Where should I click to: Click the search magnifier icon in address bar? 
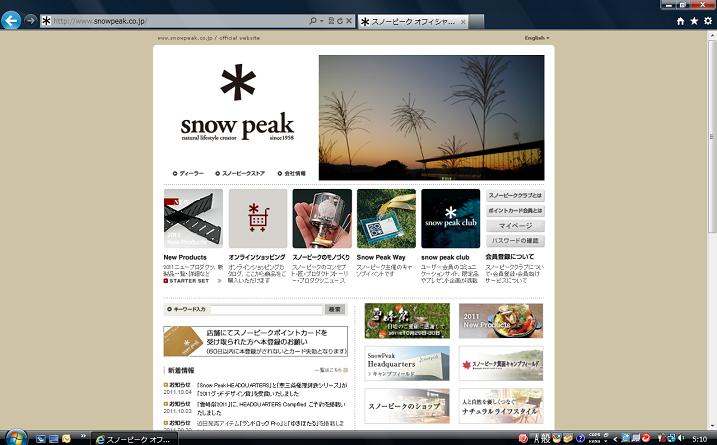click(x=313, y=21)
